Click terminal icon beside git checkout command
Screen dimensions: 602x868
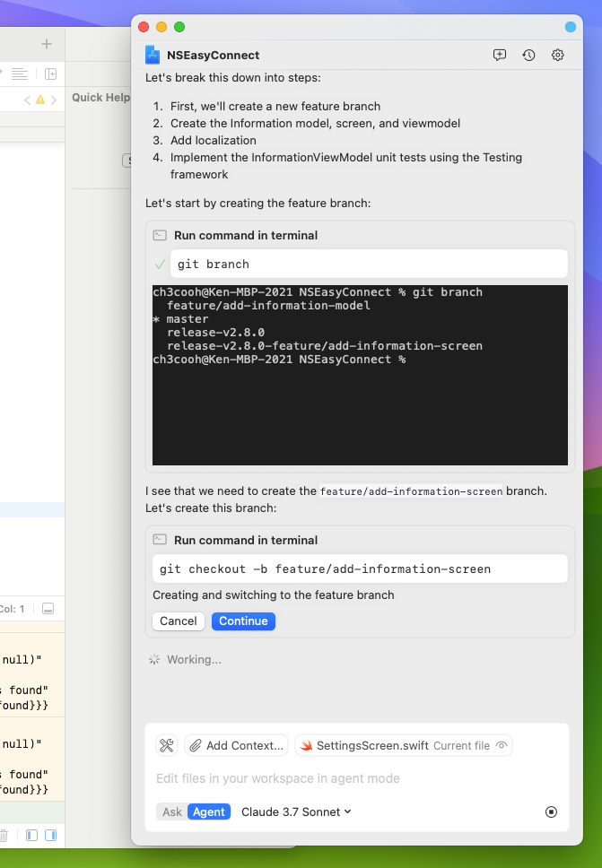160,540
